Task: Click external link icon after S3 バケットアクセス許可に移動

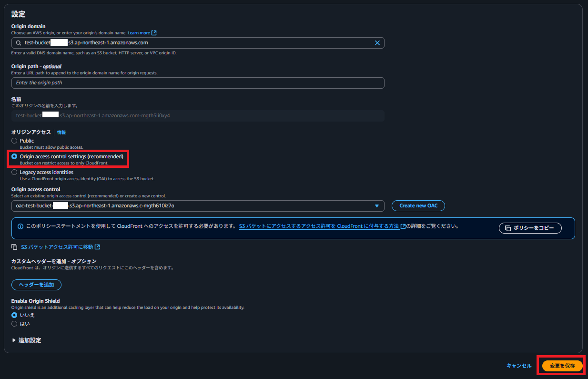Action: coord(97,247)
